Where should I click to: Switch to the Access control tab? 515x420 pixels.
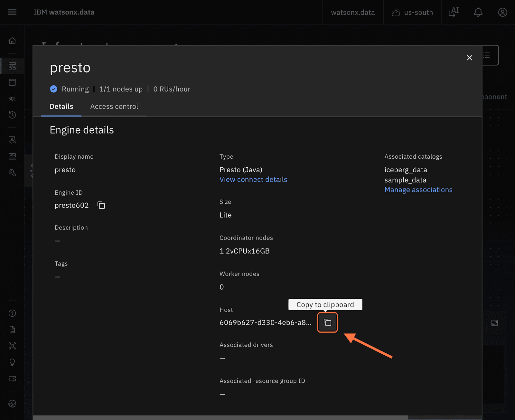pos(114,107)
